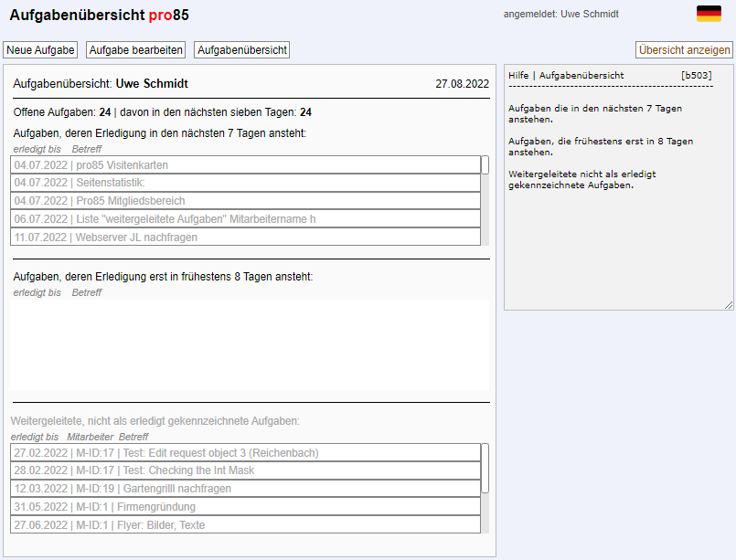Select the Flyer: Bilder, Texte task
736x560 pixels.
pyautogui.click(x=245, y=525)
